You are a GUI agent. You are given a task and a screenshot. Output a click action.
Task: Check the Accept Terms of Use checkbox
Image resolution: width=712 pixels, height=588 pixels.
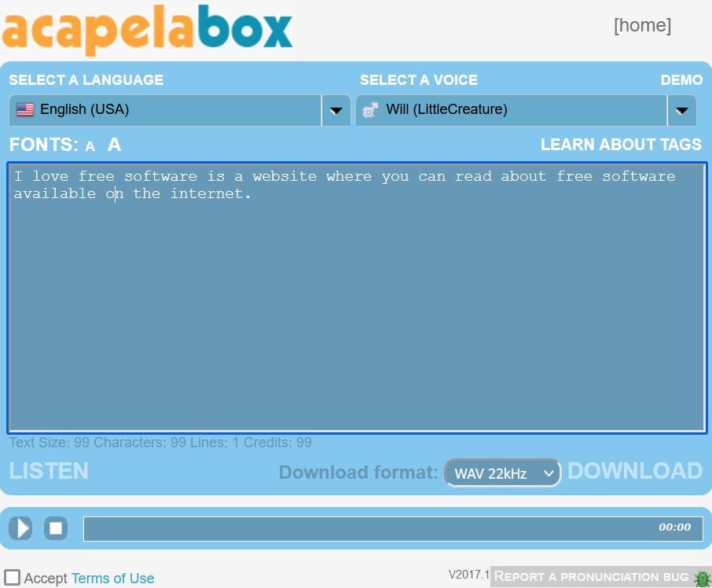pyautogui.click(x=12, y=578)
